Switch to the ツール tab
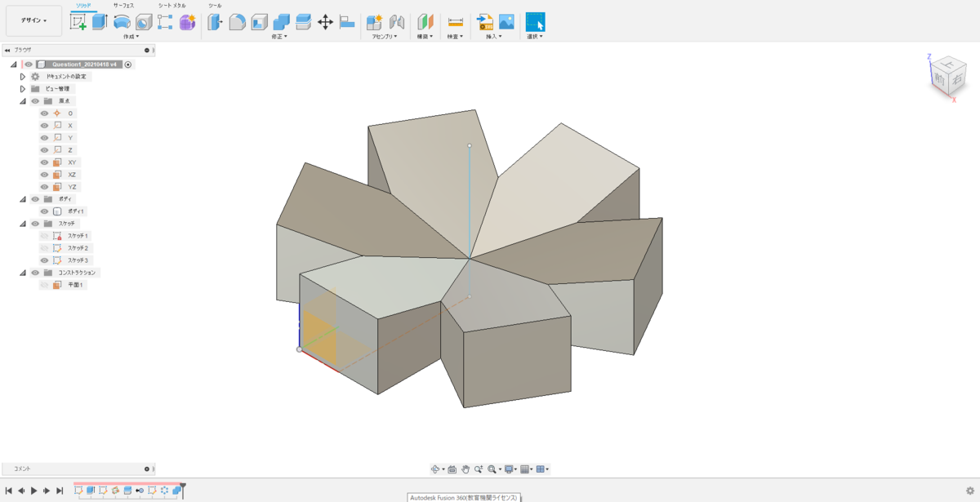980x502 pixels. [215, 5]
